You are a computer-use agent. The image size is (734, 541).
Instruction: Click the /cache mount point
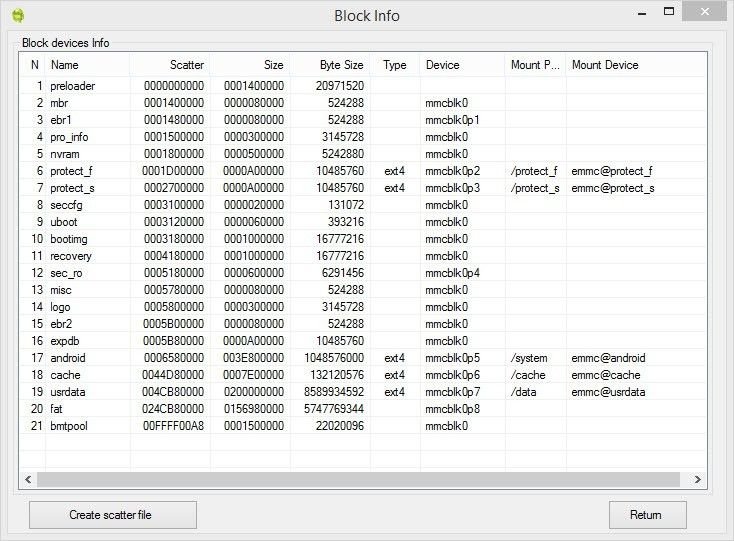coord(528,375)
